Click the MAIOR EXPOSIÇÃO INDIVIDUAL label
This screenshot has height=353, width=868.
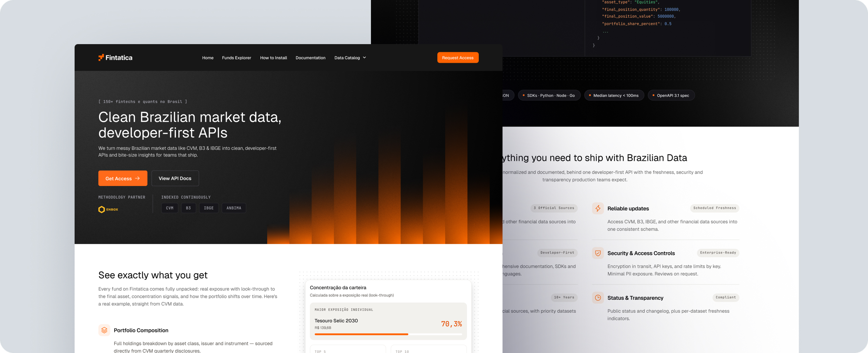pyautogui.click(x=344, y=310)
